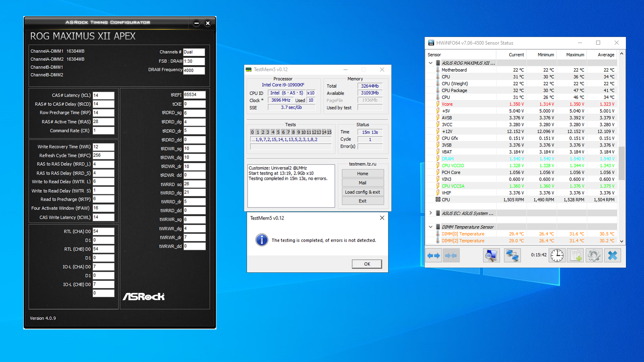
Task: Click the testmem.tz.ru link text
Action: (363, 164)
